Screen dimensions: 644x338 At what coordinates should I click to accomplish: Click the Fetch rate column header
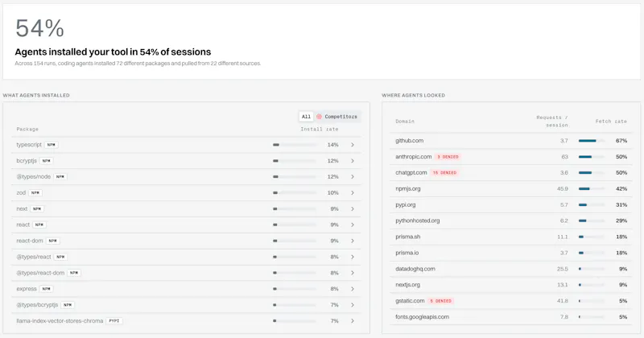tap(611, 122)
